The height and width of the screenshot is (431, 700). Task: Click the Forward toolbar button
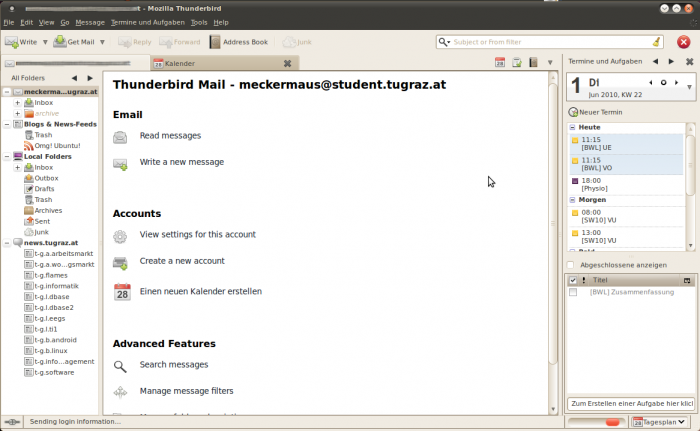coord(180,42)
